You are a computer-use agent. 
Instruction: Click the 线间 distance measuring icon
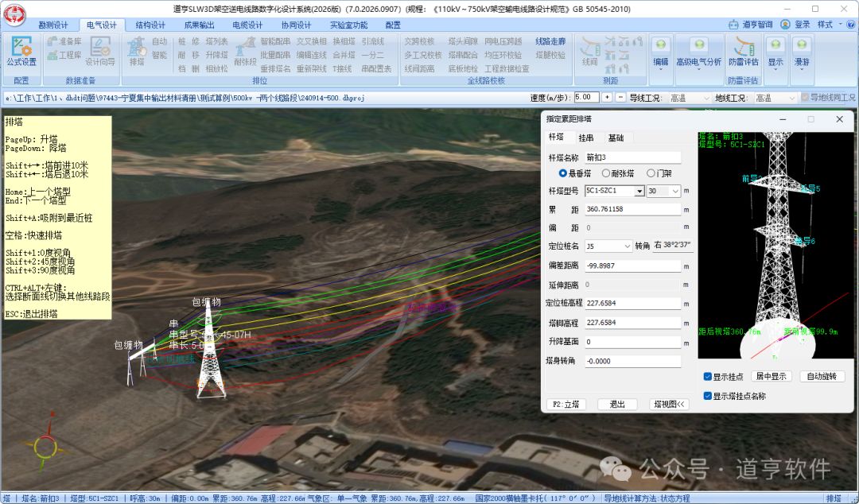(589, 52)
